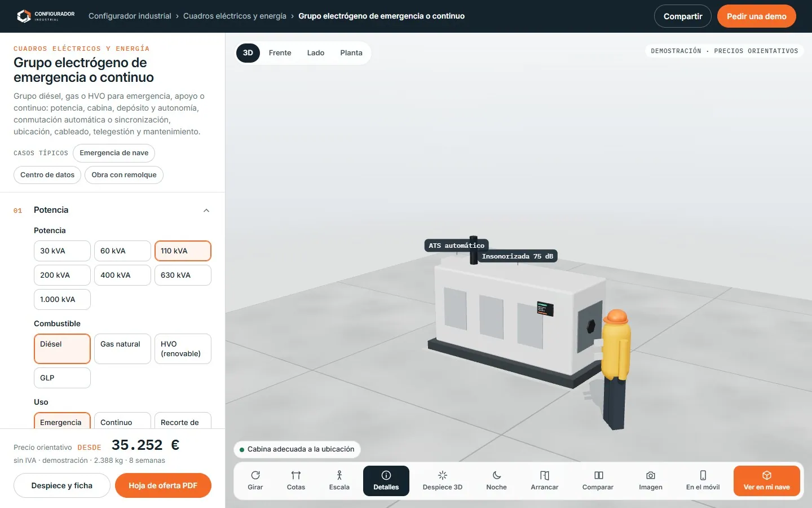Viewport: 812px width, 508px height.
Task: Show dimensions with the Cotas tool
Action: pos(296,481)
